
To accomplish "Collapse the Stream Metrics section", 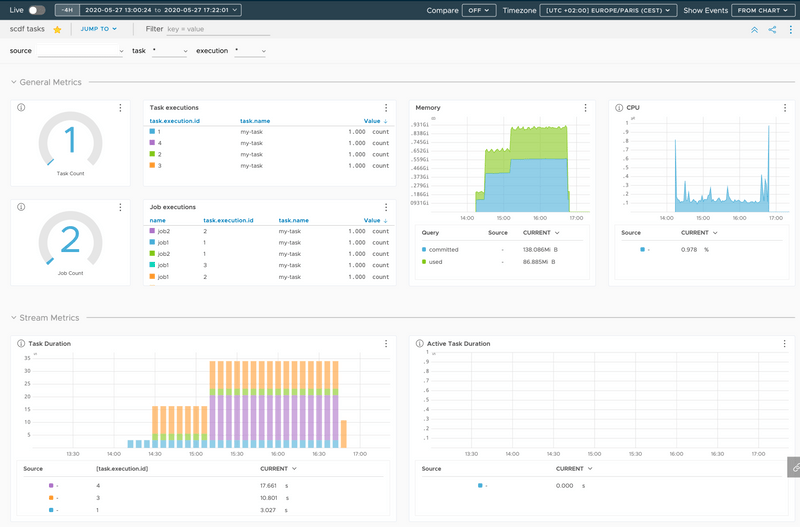I will [13, 318].
